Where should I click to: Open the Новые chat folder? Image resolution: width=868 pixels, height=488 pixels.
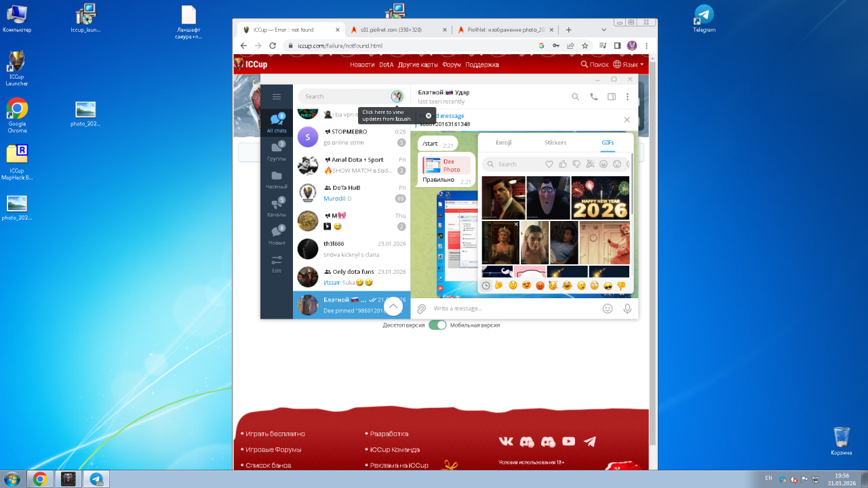pos(277,235)
